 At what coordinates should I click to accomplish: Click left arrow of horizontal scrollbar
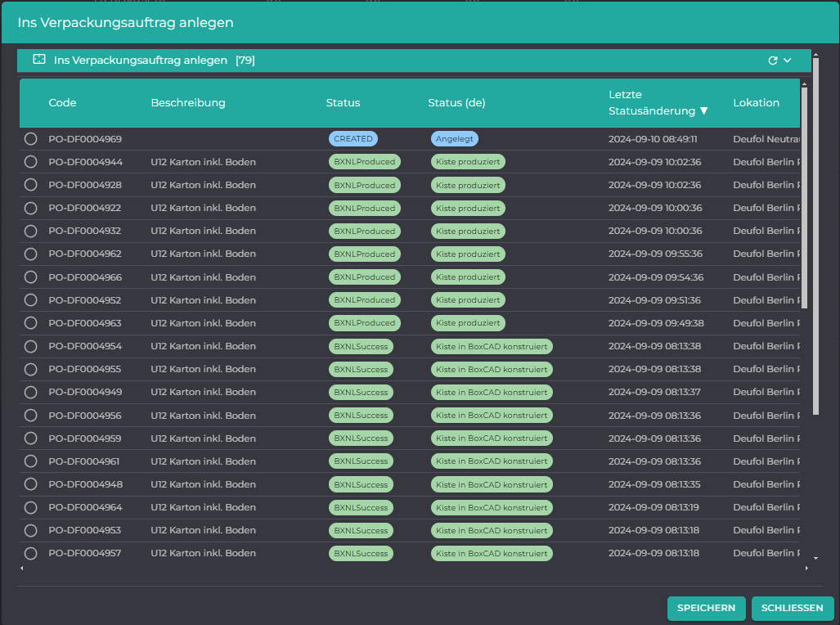[x=21, y=569]
